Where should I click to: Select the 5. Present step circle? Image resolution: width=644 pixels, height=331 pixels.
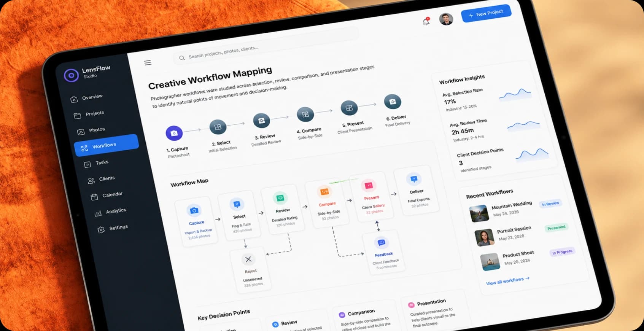pos(349,108)
